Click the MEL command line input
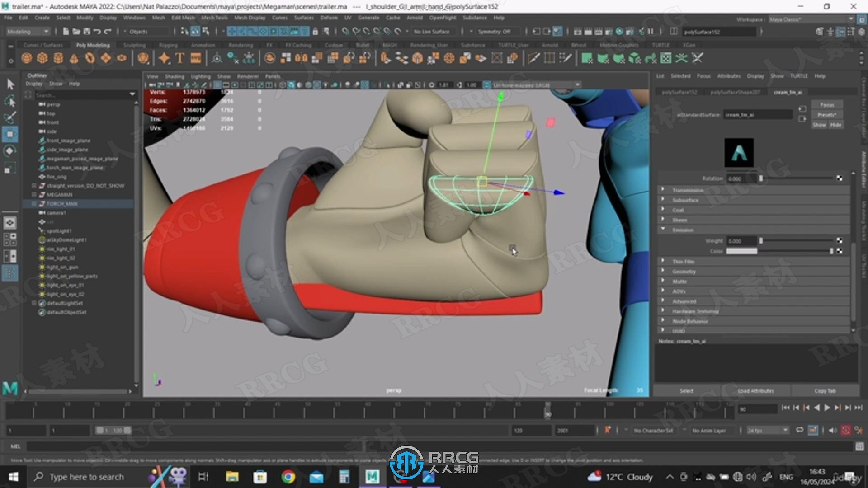Viewport: 868px width, 488px height. 439,446
